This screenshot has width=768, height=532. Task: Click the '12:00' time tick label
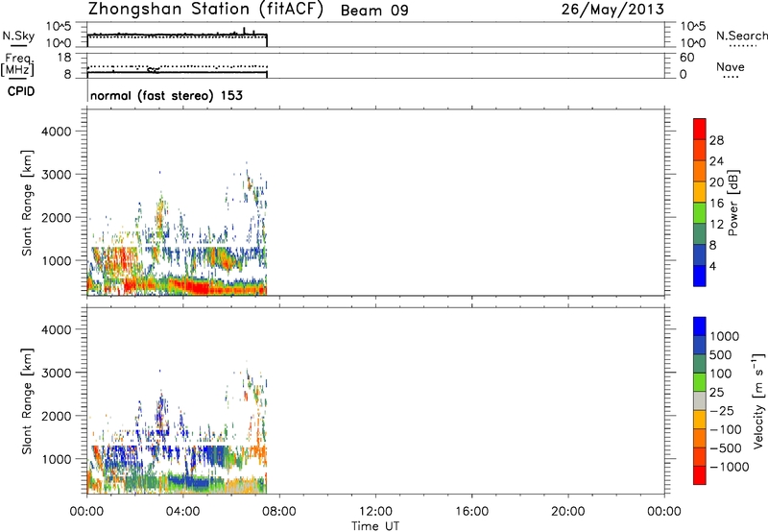[375, 512]
